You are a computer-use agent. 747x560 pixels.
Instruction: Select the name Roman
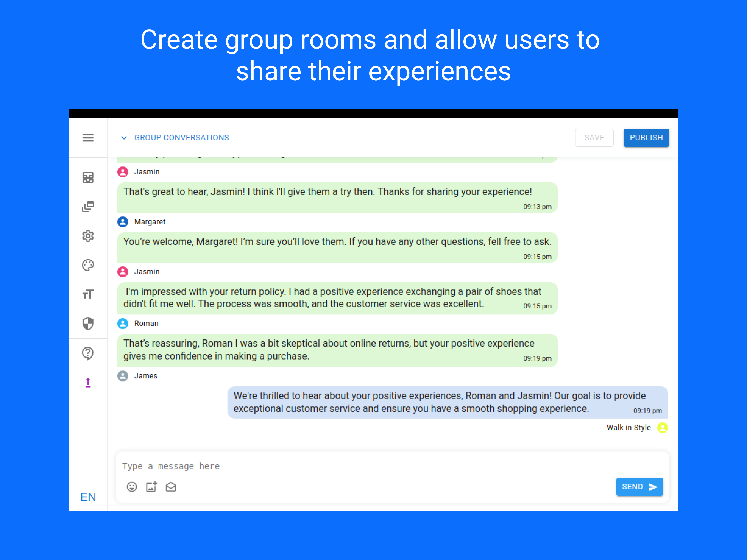point(146,323)
